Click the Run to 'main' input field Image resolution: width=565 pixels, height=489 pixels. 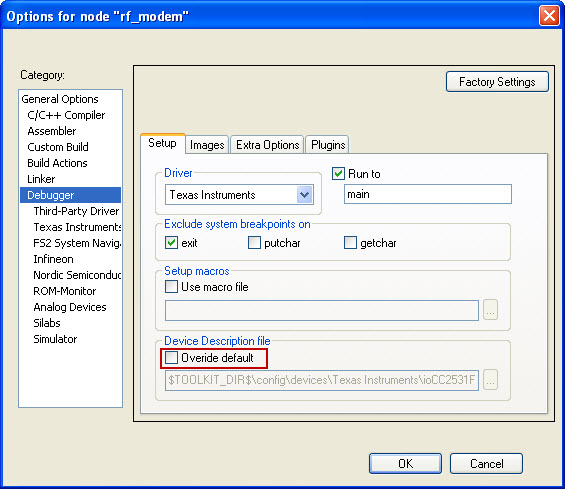point(428,194)
